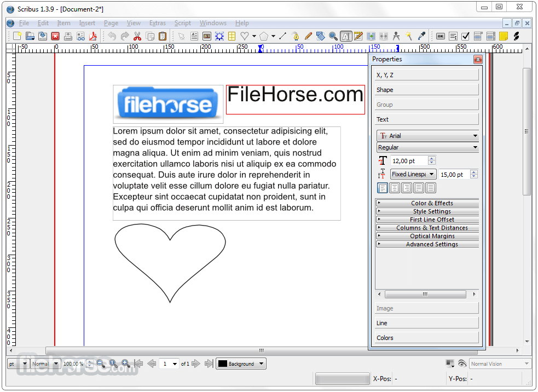Image resolution: width=538 pixels, height=392 pixels.
Task: Click the Paste clipboard icon
Action: click(163, 36)
